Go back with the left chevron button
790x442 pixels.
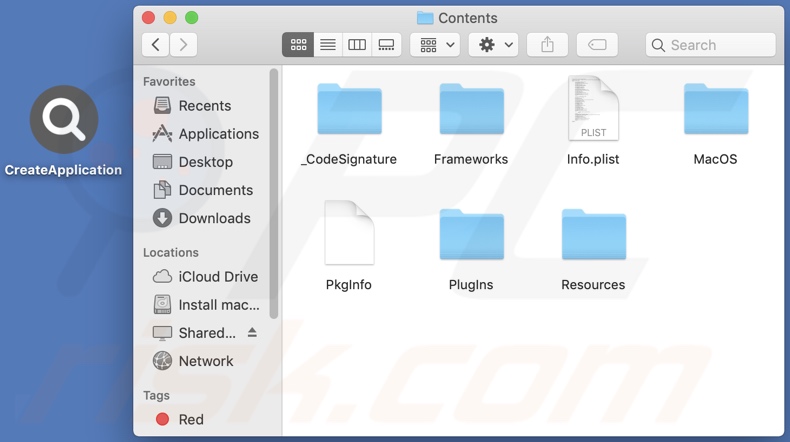pyautogui.click(x=155, y=45)
